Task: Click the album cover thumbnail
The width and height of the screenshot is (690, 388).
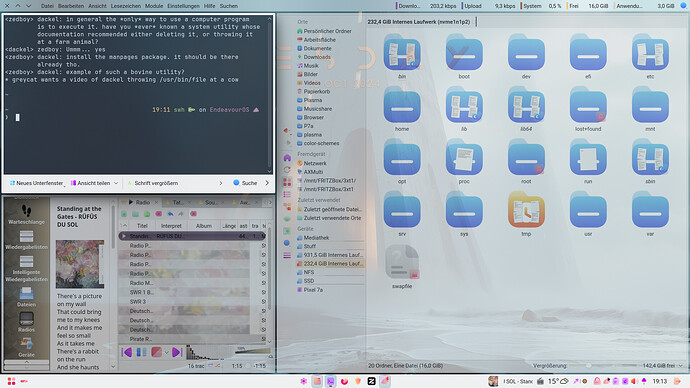Action: pyautogui.click(x=80, y=264)
